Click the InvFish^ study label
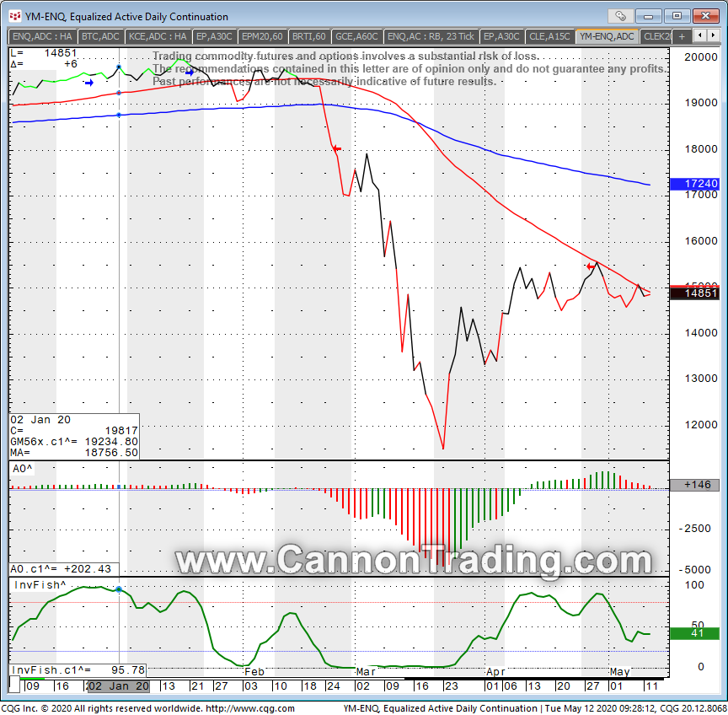 point(40,585)
